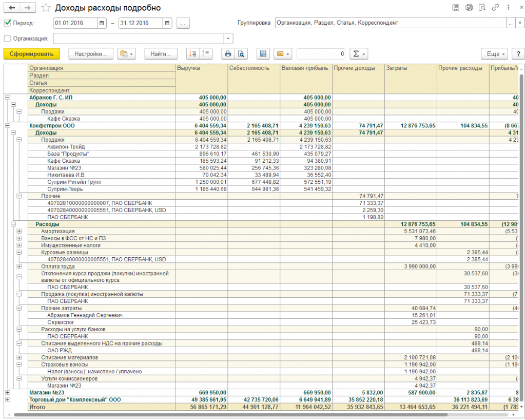Uncheck the Период checkbox
The height and width of the screenshot is (420, 525).
[7, 23]
